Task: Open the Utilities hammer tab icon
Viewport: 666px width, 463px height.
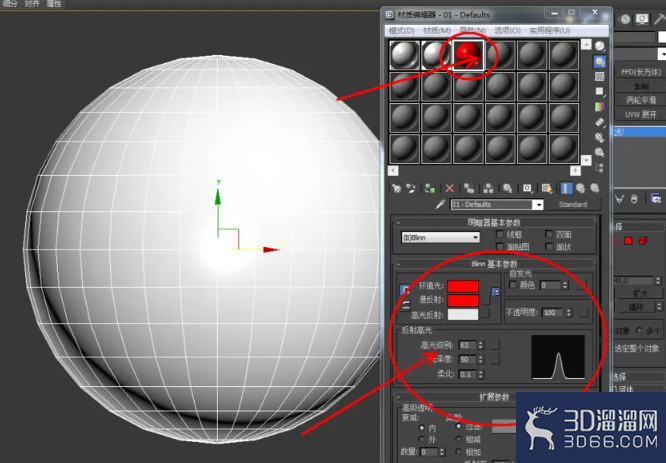Action: [660, 19]
